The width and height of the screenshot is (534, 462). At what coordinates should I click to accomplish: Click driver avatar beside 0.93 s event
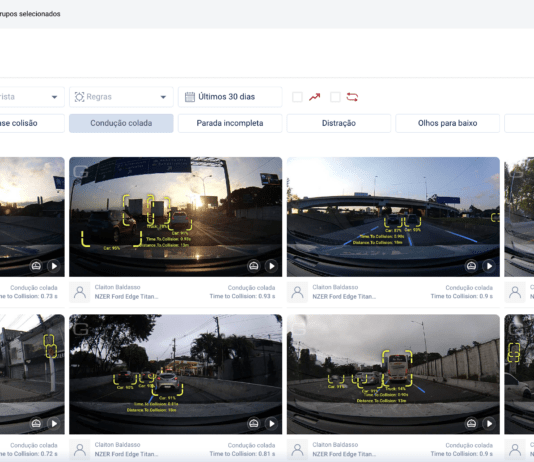point(80,292)
